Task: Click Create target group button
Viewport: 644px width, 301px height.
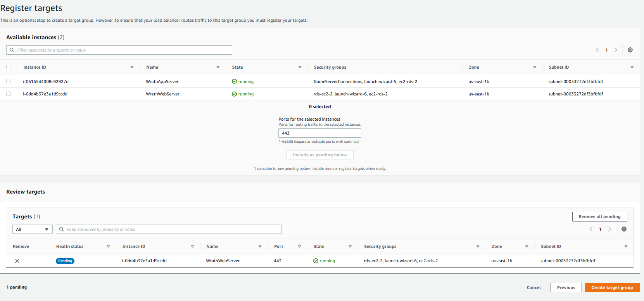Action: tap(612, 287)
